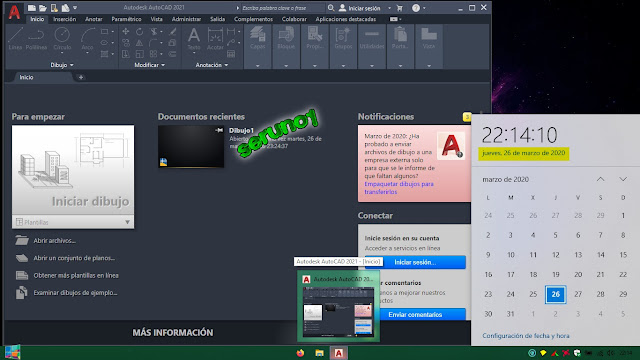Switch to the Inserción ribbon tab

point(64,19)
